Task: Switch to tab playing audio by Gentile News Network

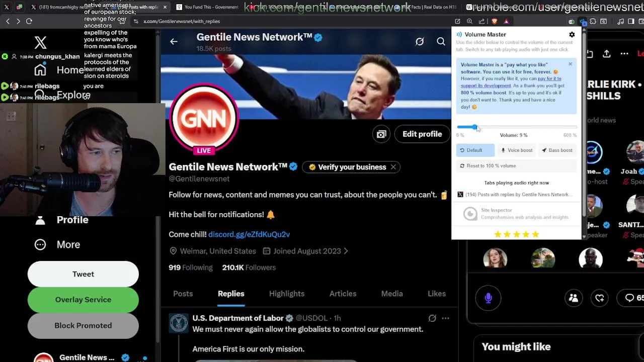Action: pyautogui.click(x=516, y=195)
